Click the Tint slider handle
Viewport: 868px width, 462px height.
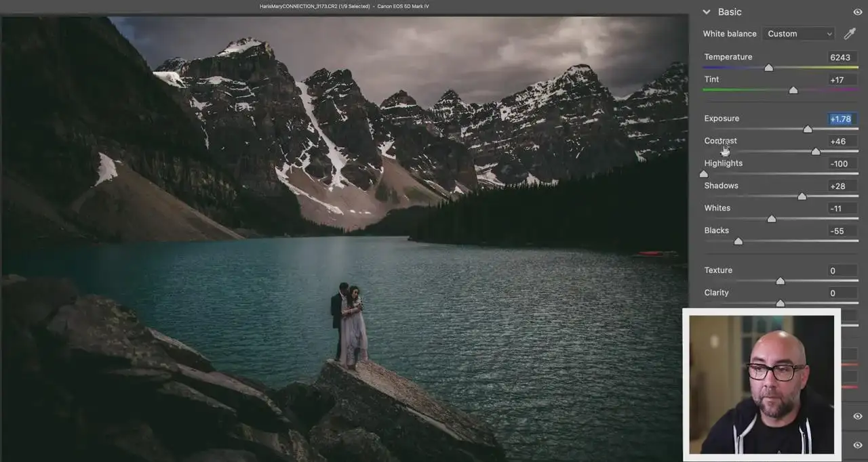click(x=793, y=90)
